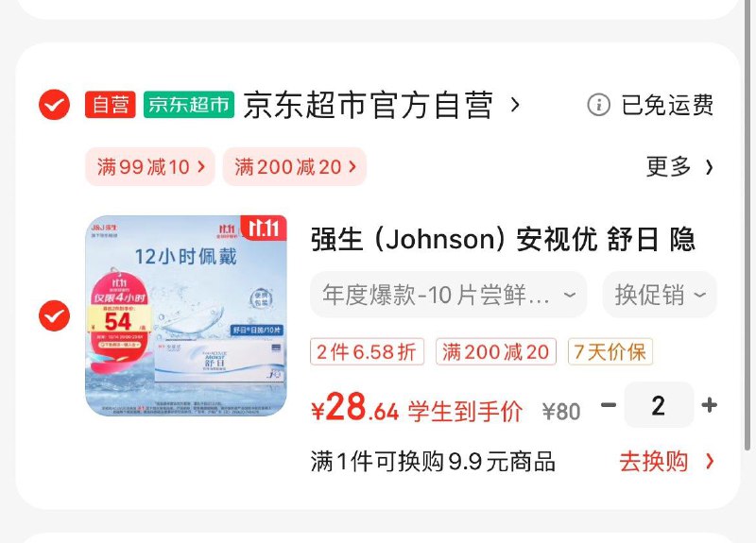Viewport: 756px width, 543px height.
Task: Click the 2件6.58折 discount tag
Action: click(367, 351)
